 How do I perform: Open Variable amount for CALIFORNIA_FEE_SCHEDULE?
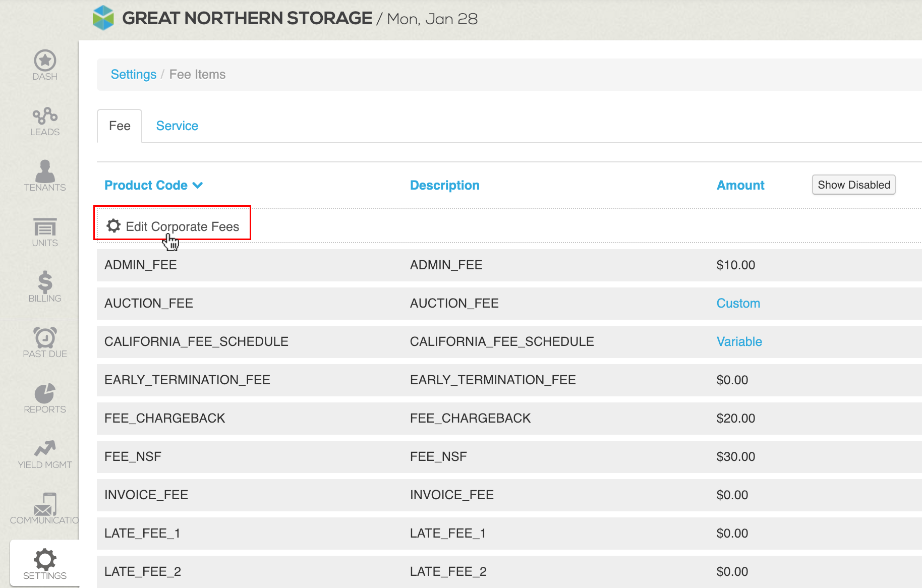[x=739, y=341]
